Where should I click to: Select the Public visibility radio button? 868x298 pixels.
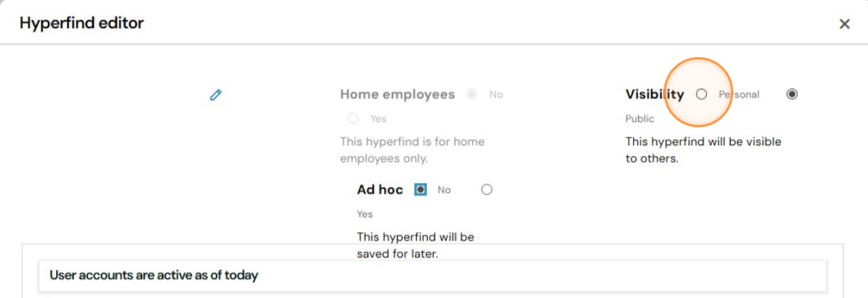(792, 94)
